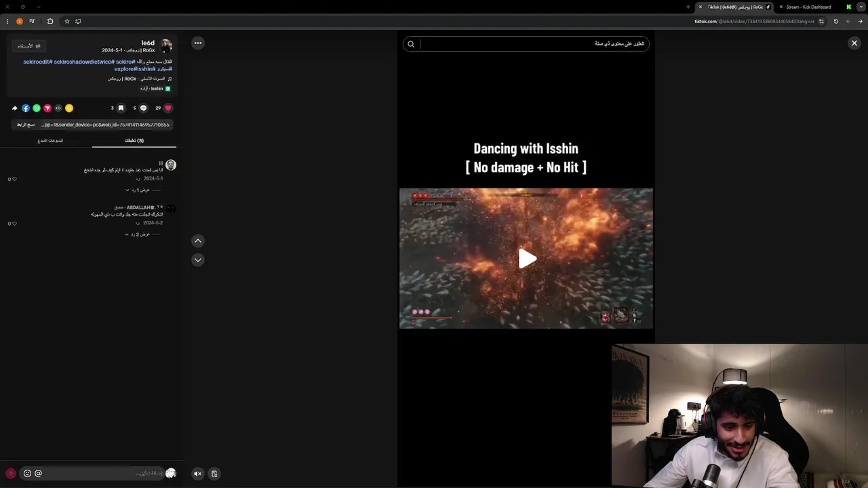The width and height of the screenshot is (868, 488).
Task: Switch to the TikTok browser tab
Action: (x=736, y=7)
